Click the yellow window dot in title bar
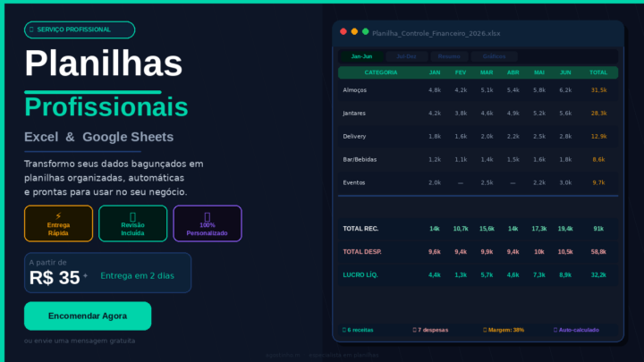The image size is (644, 362). [x=354, y=32]
